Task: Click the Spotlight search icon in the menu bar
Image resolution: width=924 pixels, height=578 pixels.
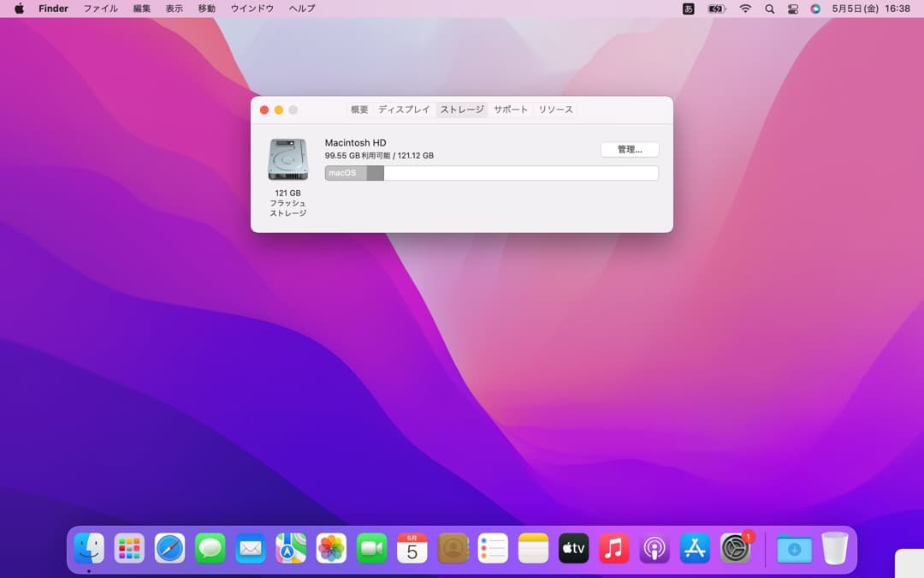Action: [x=769, y=9]
